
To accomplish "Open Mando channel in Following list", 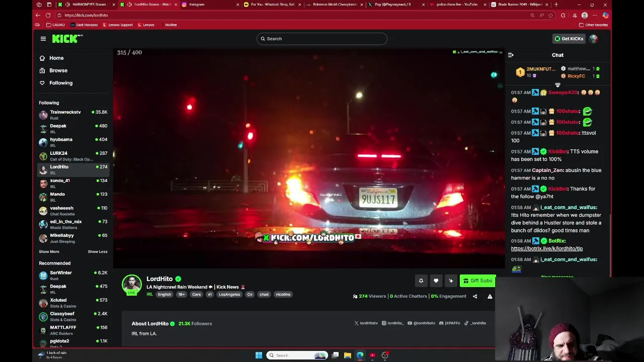I will pos(73,197).
